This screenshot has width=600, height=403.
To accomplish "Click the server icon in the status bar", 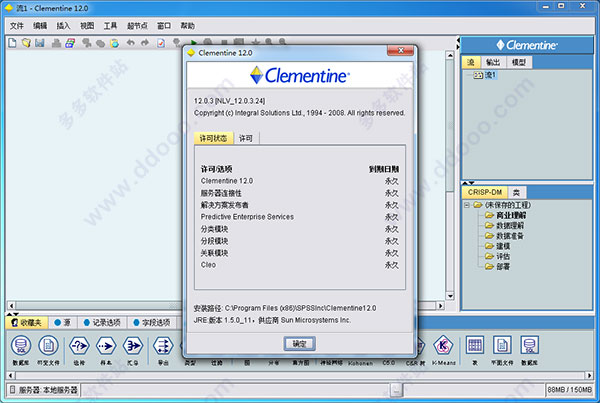I will 13,390.
